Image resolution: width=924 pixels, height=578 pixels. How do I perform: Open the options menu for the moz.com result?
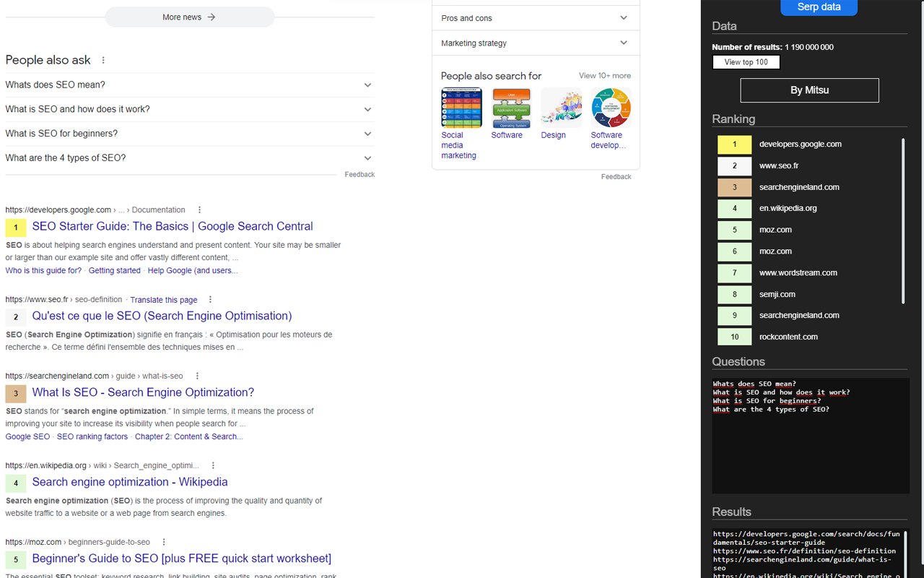[x=163, y=542]
